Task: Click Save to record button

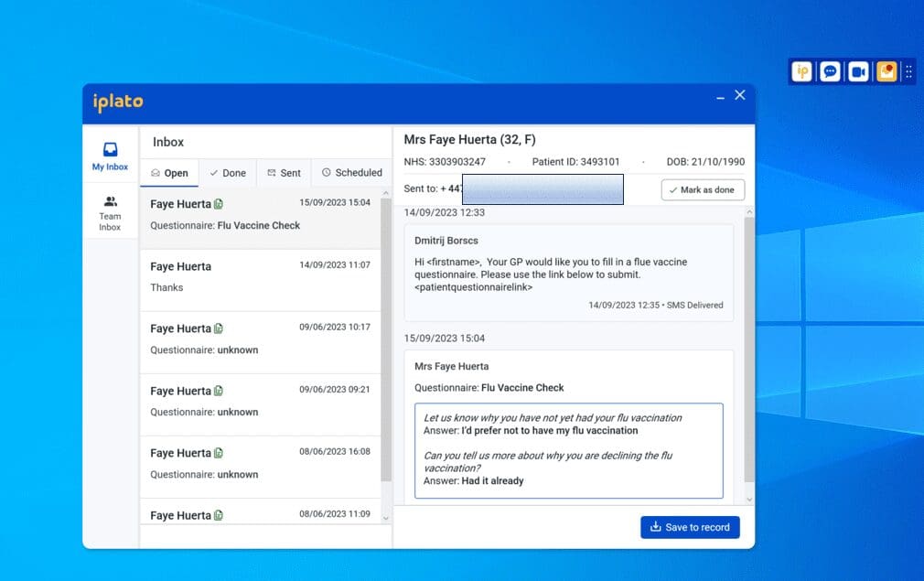Action: [690, 527]
